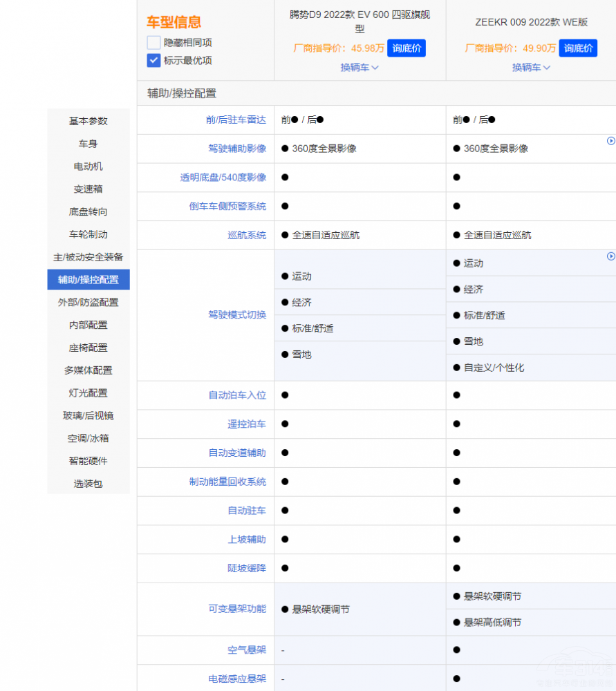Open the 电动机 section in sidebar
This screenshot has width=616, height=691.
click(x=87, y=166)
